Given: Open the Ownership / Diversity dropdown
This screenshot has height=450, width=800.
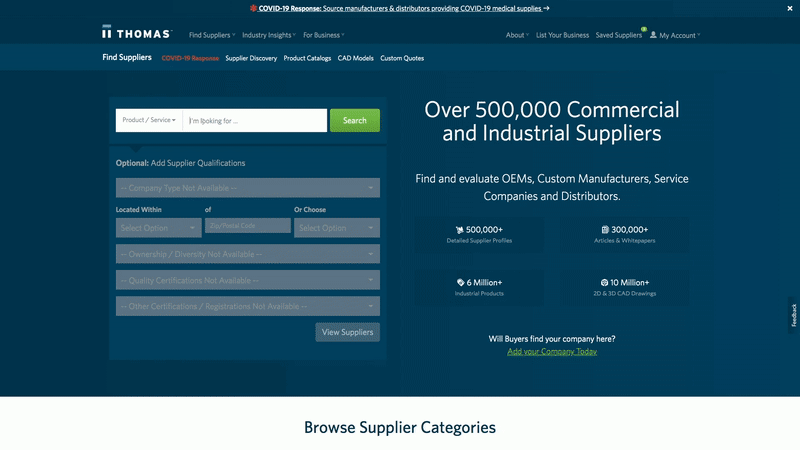Looking at the screenshot, I should [x=247, y=254].
